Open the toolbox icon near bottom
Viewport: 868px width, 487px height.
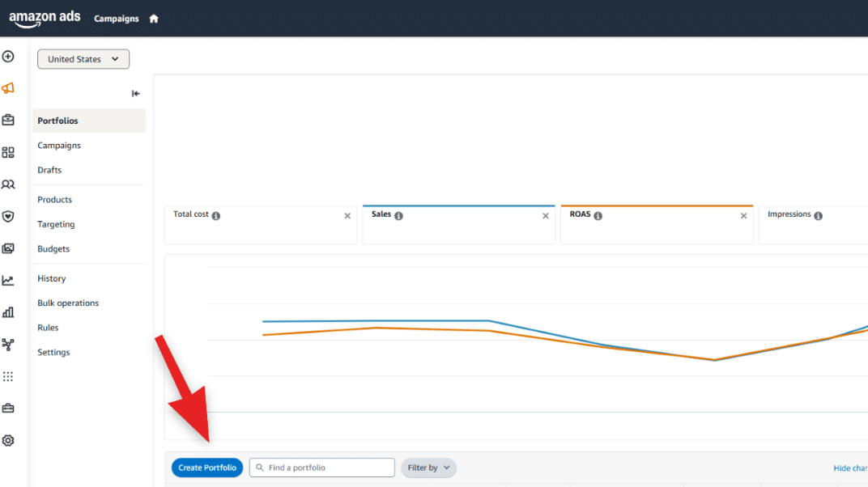tap(8, 409)
